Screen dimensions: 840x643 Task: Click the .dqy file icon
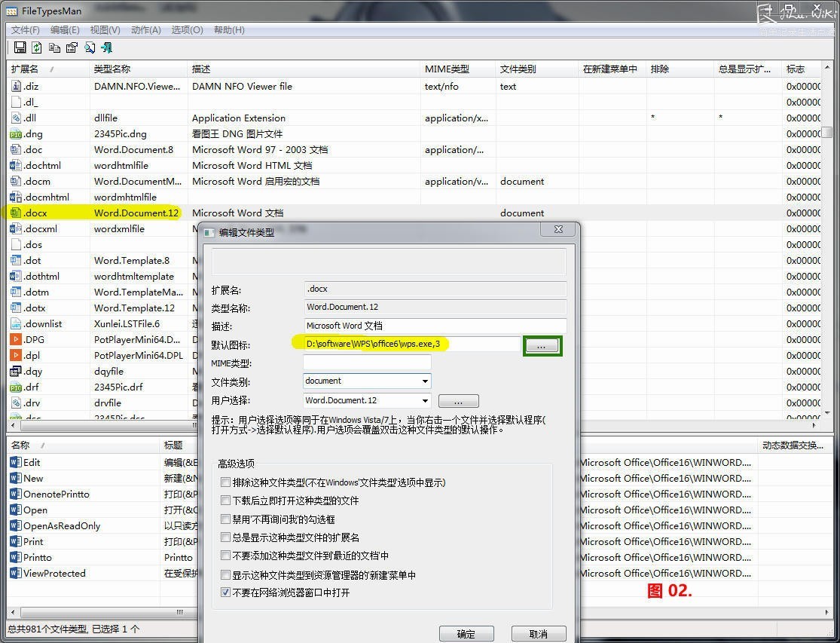[x=16, y=372]
